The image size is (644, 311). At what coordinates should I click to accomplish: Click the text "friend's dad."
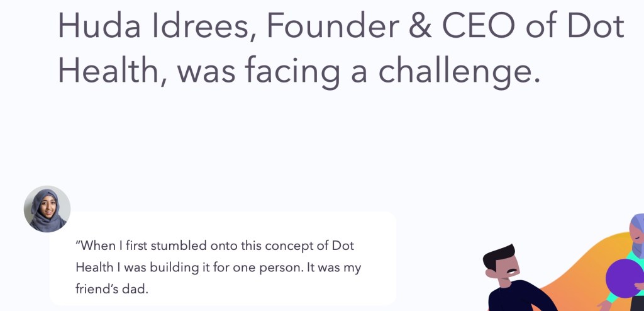(111, 289)
